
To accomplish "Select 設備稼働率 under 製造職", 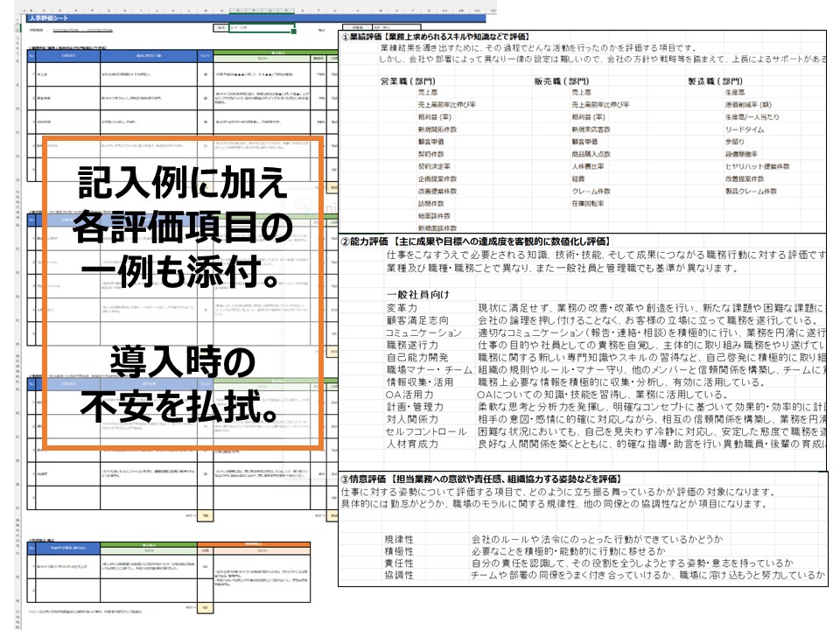I will 741,154.
